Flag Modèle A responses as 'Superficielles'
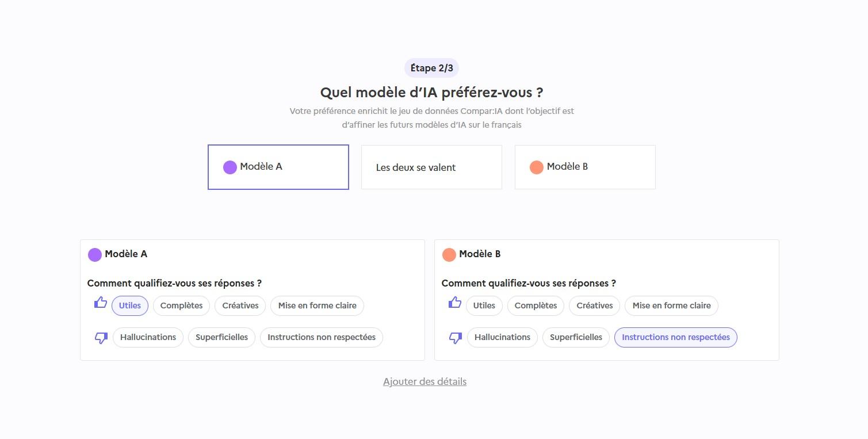 pos(221,337)
